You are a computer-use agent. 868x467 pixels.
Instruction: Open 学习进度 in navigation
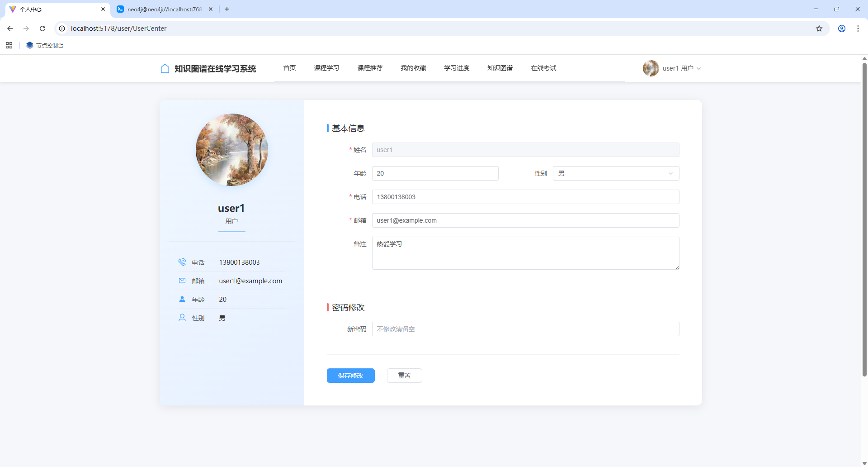tap(457, 68)
